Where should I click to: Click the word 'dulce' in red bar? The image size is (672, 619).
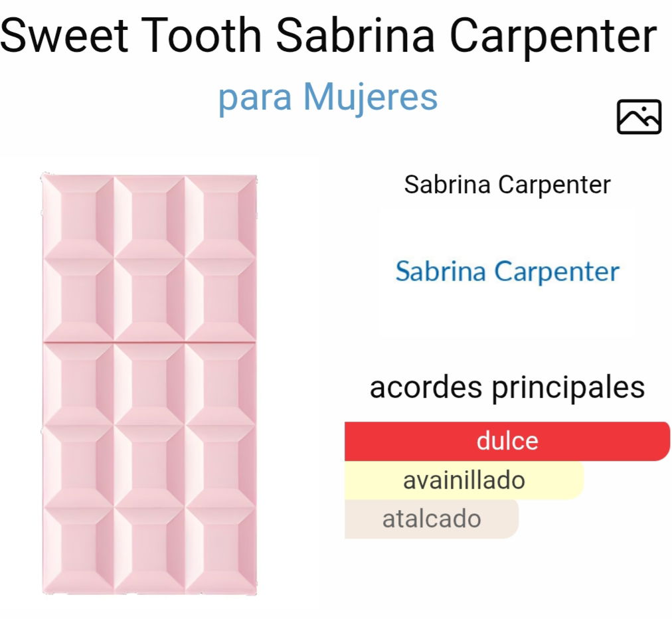(507, 441)
